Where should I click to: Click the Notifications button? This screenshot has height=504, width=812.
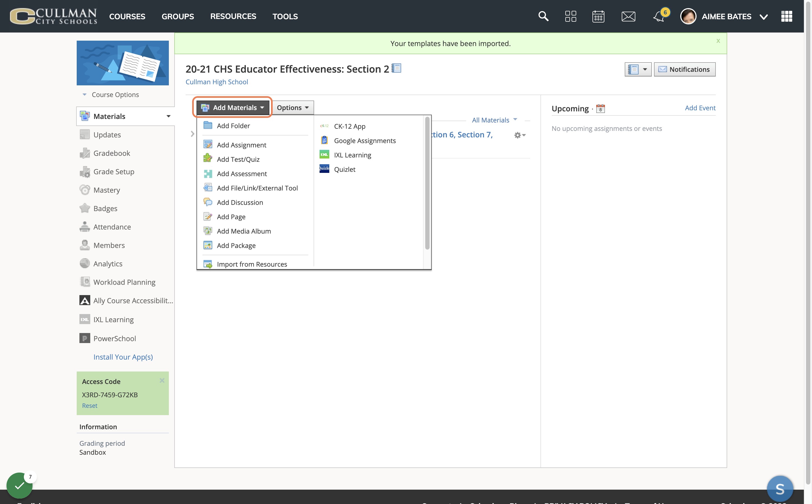tap(685, 69)
